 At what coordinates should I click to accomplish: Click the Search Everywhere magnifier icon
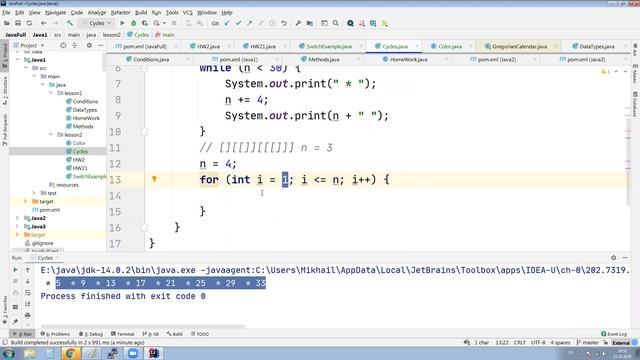(336, 23)
